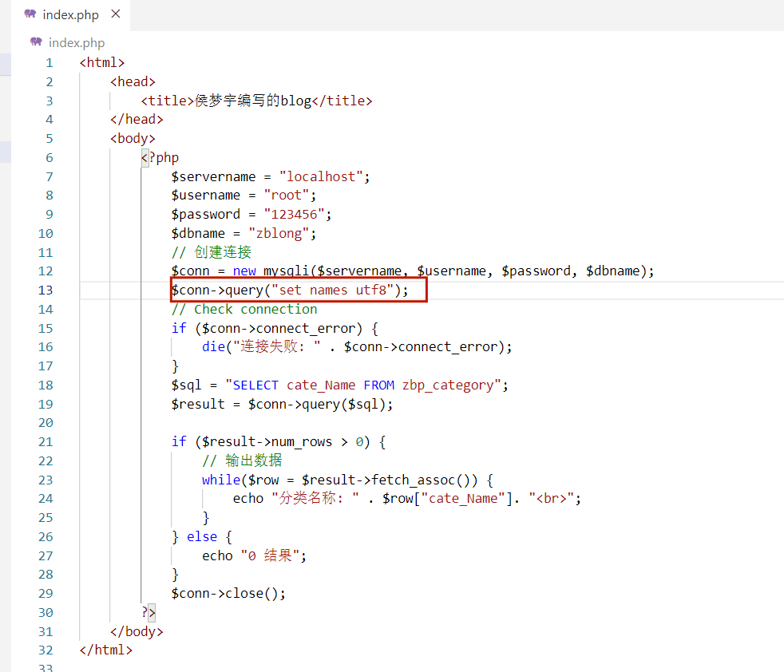The width and height of the screenshot is (784, 672).
Task: Click the if ($result->num_rows > 0) line
Action: (279, 442)
